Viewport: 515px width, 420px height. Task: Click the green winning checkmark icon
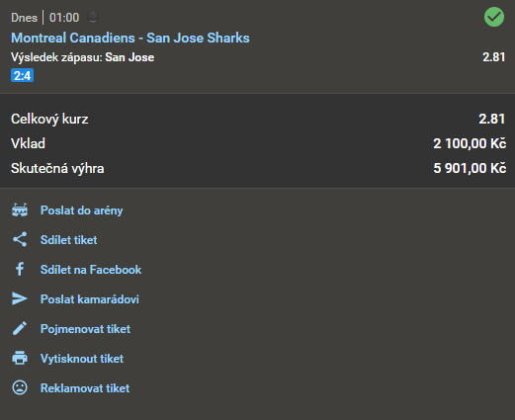coord(494,17)
